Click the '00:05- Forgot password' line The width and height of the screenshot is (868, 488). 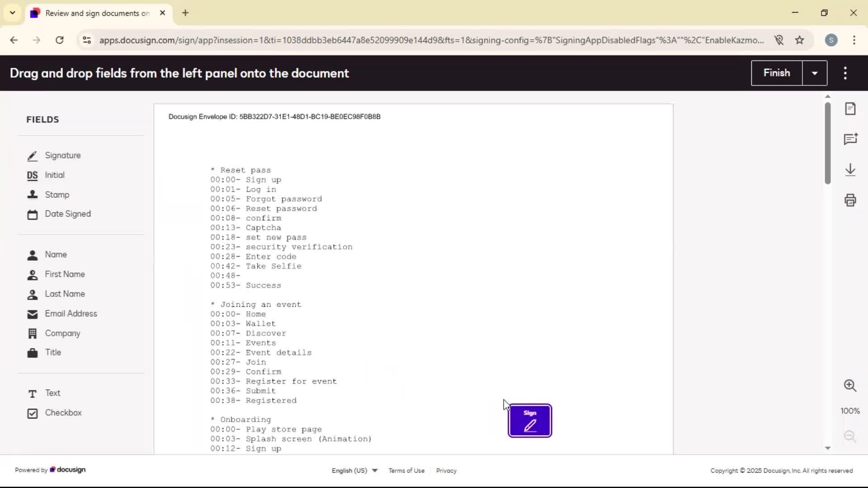coord(266,199)
